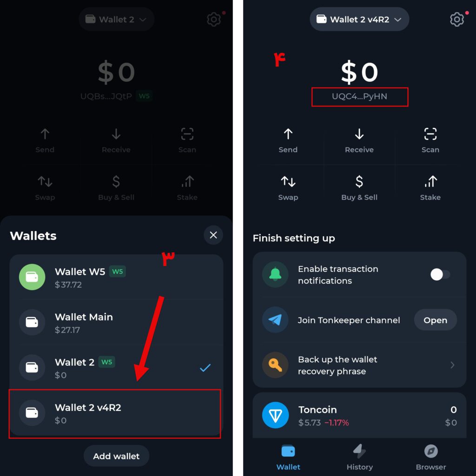The width and height of the screenshot is (476, 476).
Task: Copy the UQC4...PyHN wallet address
Action: 359,97
